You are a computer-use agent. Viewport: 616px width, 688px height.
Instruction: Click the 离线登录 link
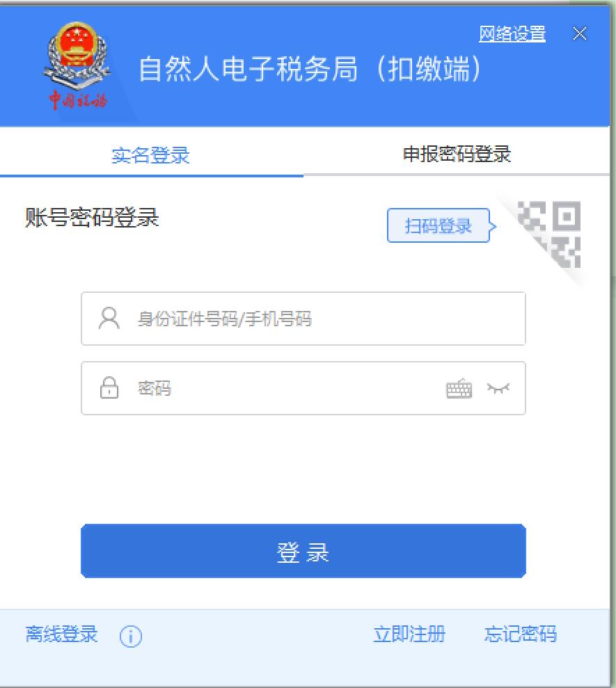(x=61, y=634)
